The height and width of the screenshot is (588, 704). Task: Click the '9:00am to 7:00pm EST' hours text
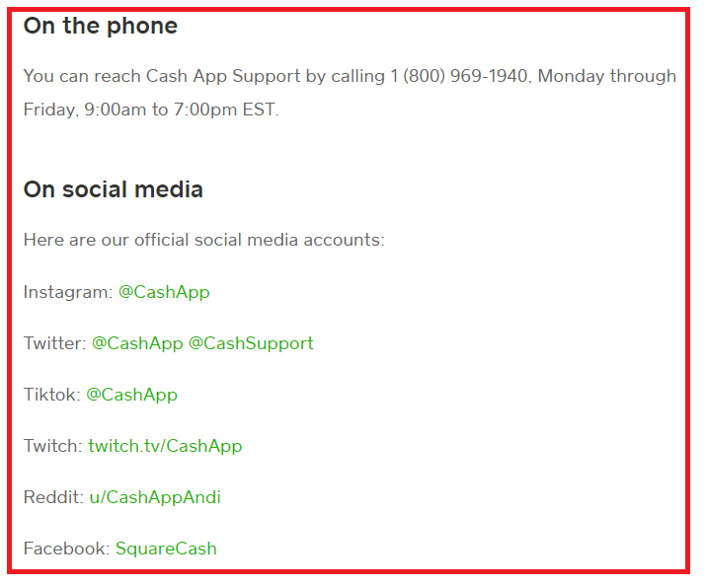pyautogui.click(x=180, y=110)
